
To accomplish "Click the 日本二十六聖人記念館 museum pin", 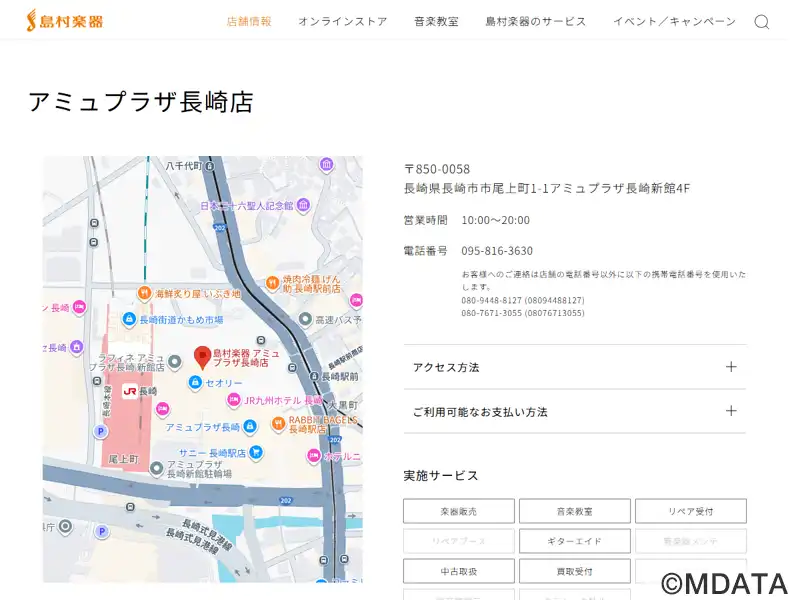I will tap(303, 205).
